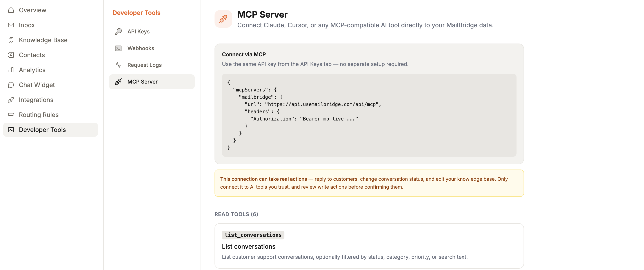
Task: Open the Integrations page
Action: [50, 100]
